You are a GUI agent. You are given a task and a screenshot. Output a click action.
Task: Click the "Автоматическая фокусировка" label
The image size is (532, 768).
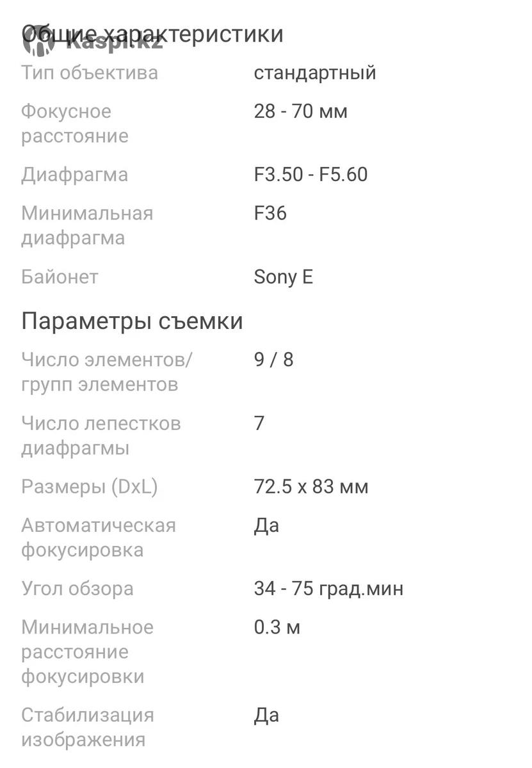point(99,538)
